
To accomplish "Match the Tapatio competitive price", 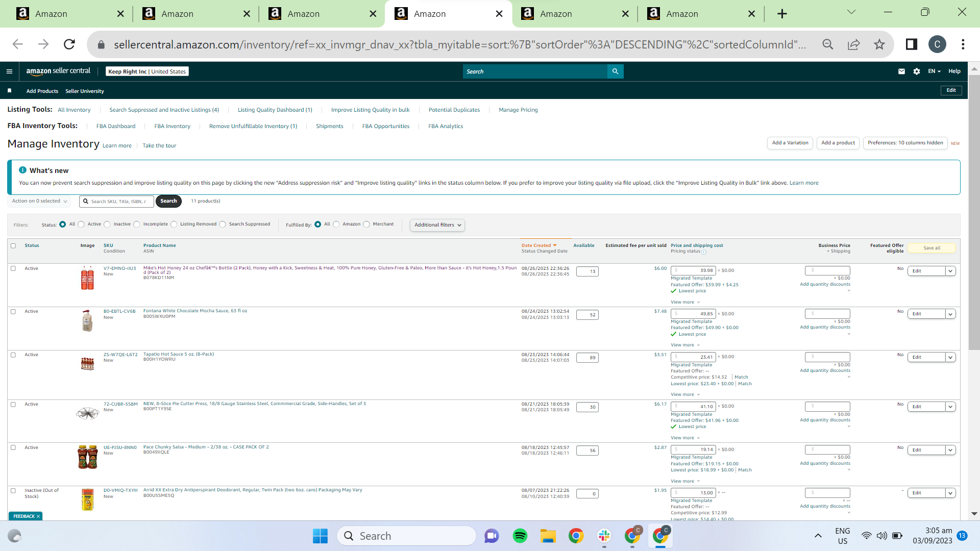I will 741,378.
